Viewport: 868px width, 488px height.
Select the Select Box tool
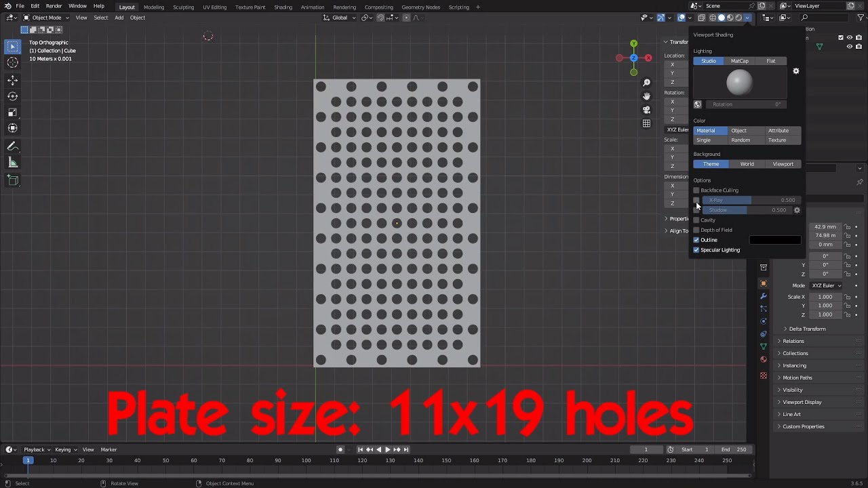click(12, 47)
